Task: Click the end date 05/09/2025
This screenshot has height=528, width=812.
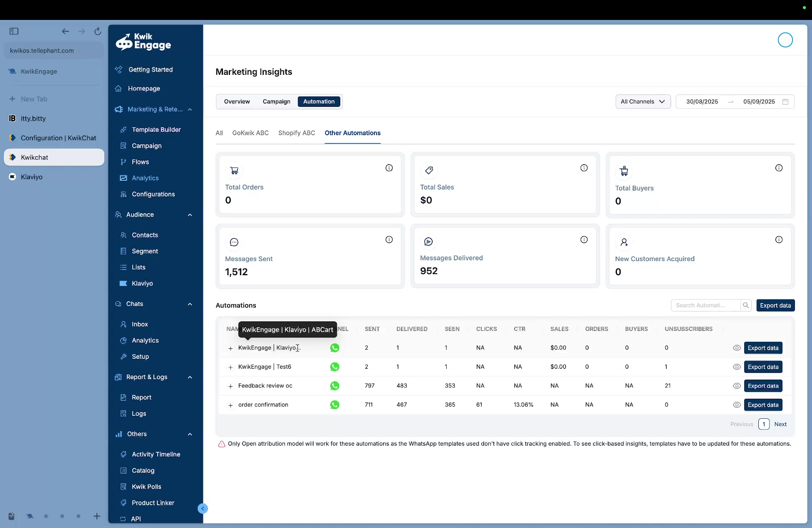Action: tap(759, 102)
